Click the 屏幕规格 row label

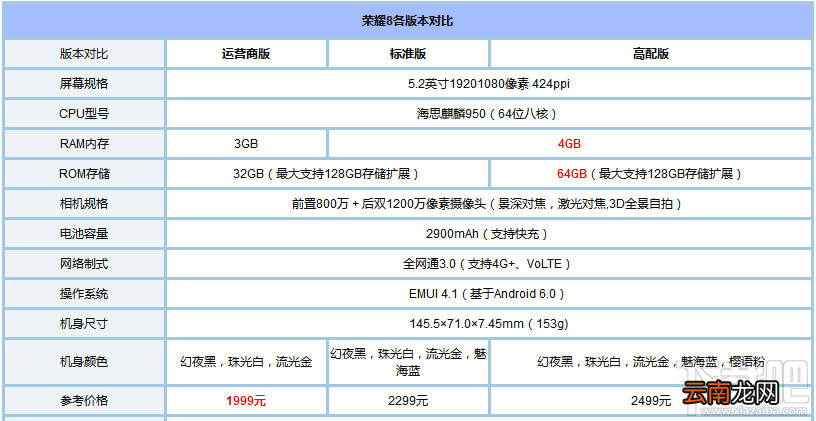point(84,84)
